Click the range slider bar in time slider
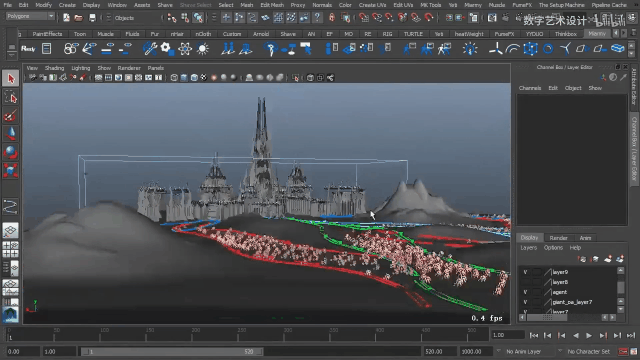This screenshot has width=640, height=360. [x=172, y=351]
